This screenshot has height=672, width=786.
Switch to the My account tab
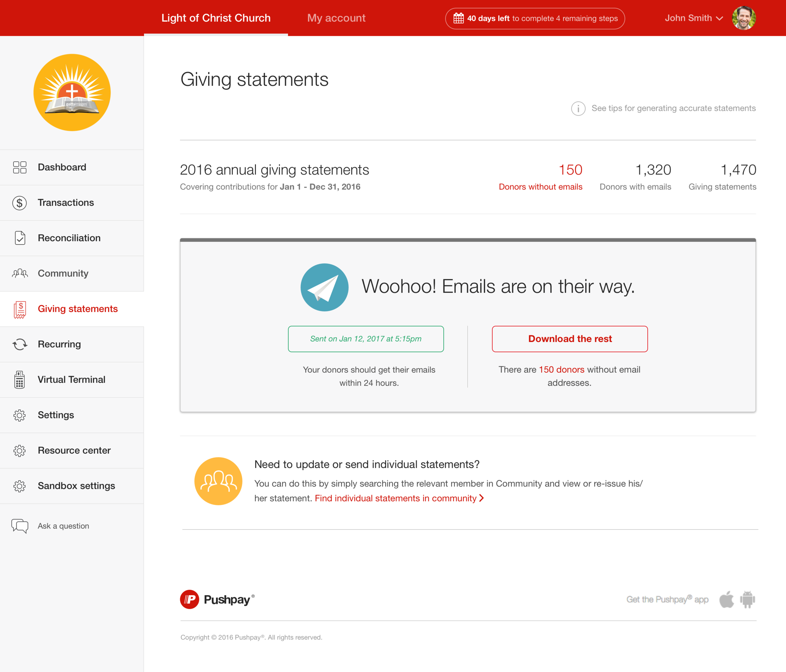(x=336, y=18)
